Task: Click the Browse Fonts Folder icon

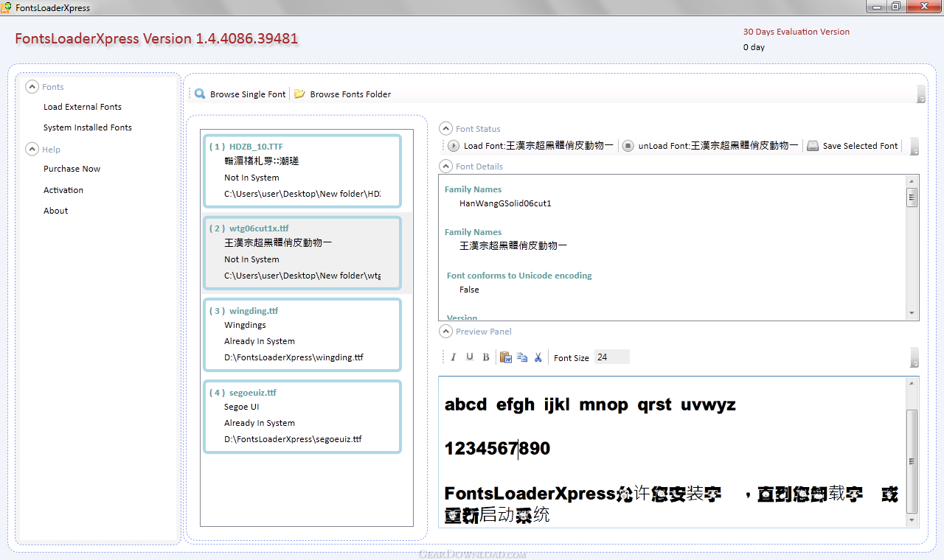Action: pyautogui.click(x=299, y=94)
